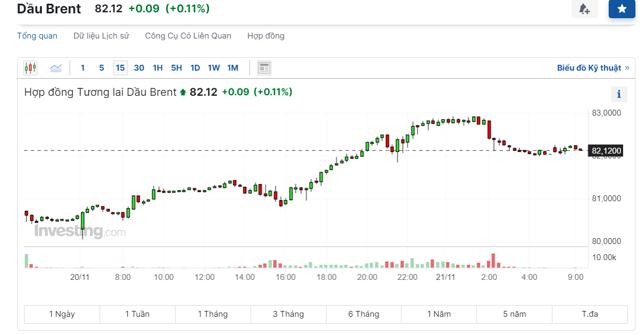The height and width of the screenshot is (335, 644).
Task: Choose the 5 năm range button
Action: 514,314
